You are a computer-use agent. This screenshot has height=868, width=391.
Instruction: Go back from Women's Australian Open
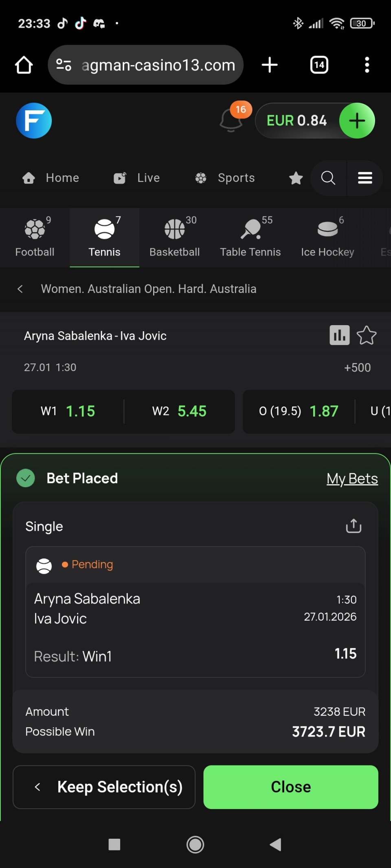[20, 289]
